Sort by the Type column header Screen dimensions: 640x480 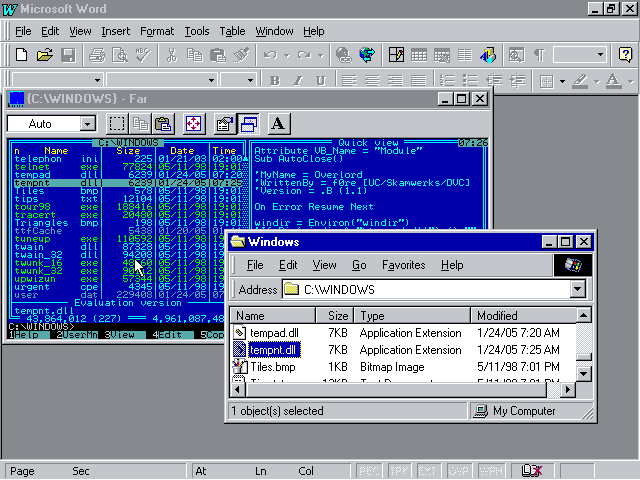pyautogui.click(x=412, y=316)
